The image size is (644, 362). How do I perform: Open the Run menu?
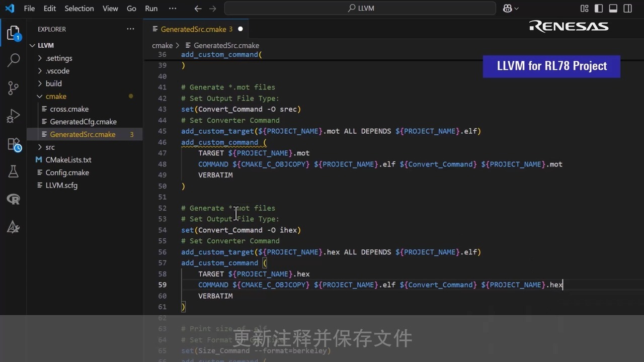151,8
